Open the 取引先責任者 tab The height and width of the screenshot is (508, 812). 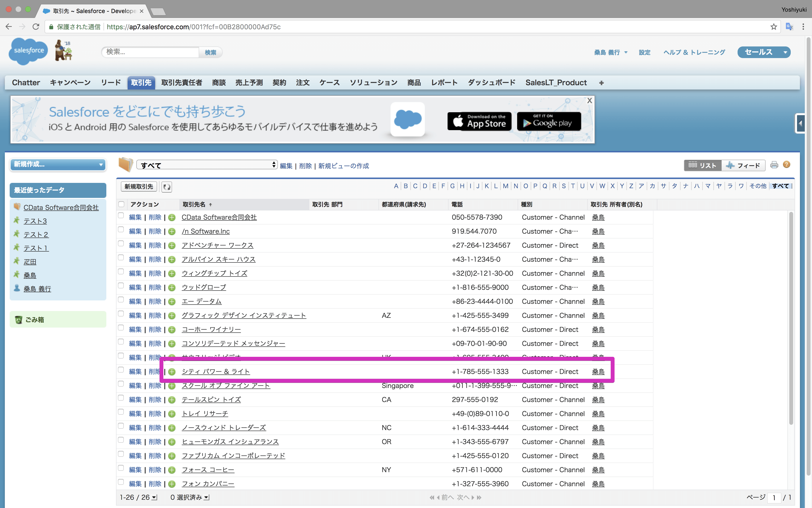coord(181,83)
